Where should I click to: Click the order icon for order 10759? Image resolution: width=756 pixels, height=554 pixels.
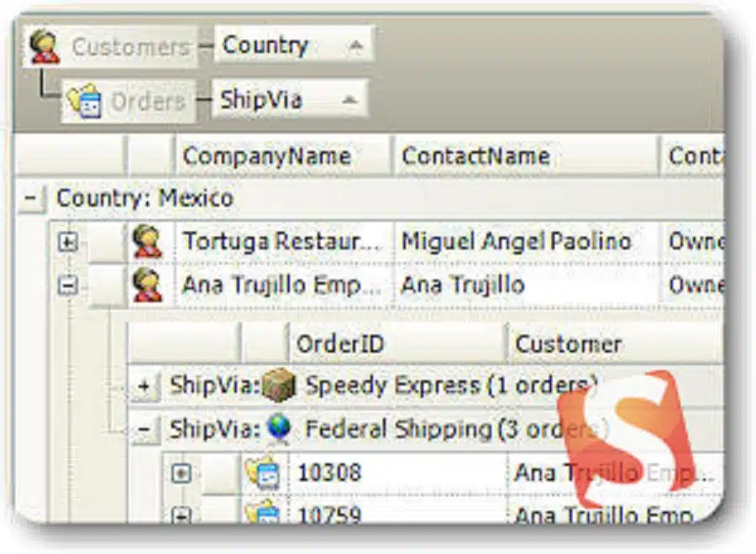263,511
